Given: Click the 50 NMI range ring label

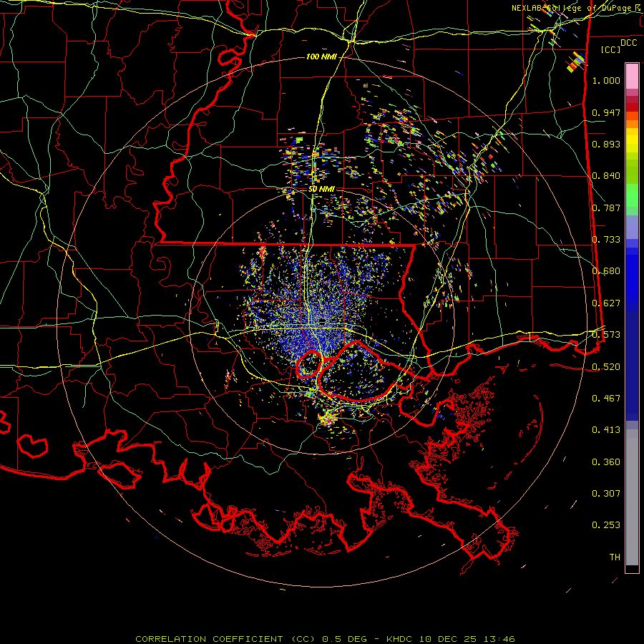Looking at the screenshot, I should coord(321,189).
